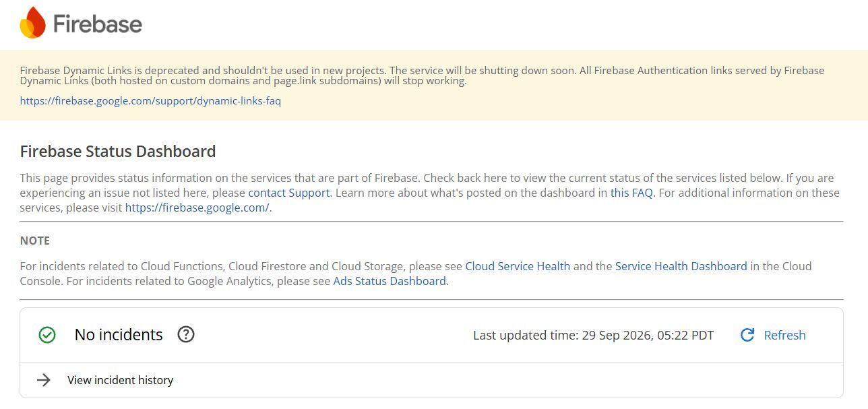The width and height of the screenshot is (868, 409).
Task: Click the NOTE section heading
Action: coord(35,241)
